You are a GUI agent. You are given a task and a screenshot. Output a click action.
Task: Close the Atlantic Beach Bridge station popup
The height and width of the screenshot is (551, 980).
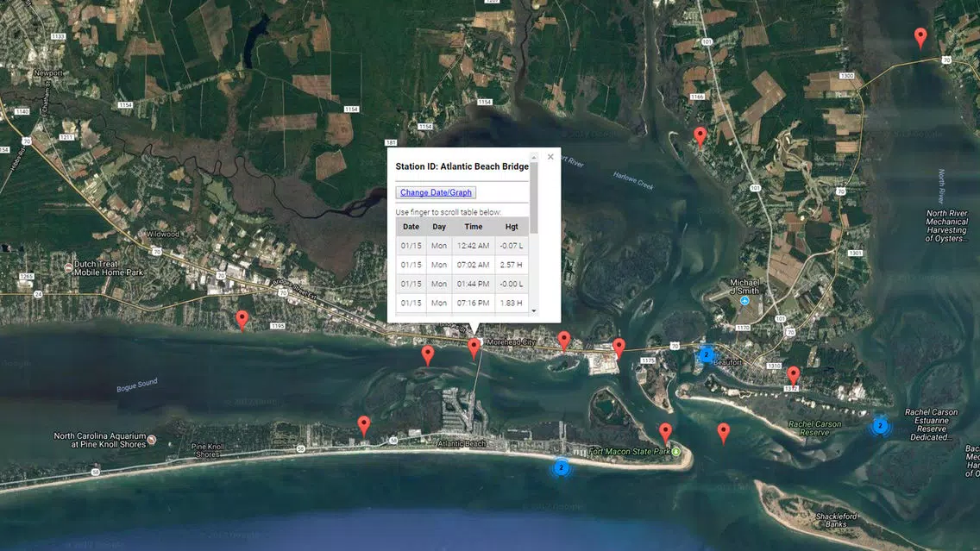click(550, 157)
